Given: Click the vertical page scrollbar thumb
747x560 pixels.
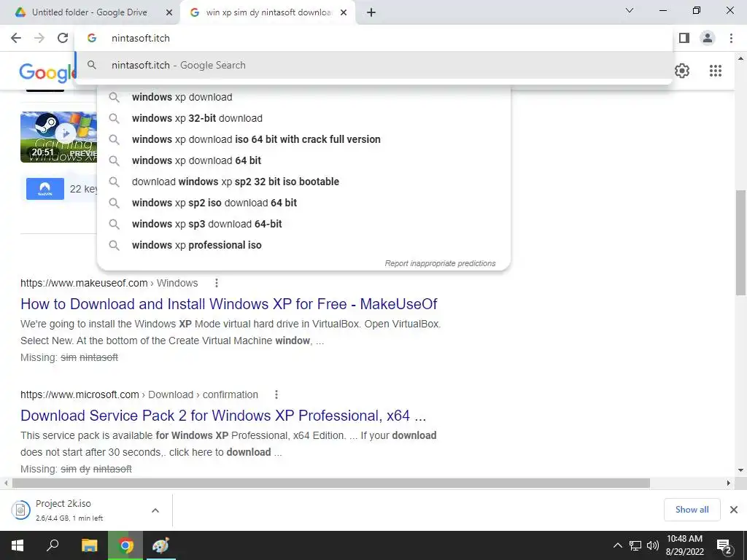Looking at the screenshot, I should (x=740, y=243).
